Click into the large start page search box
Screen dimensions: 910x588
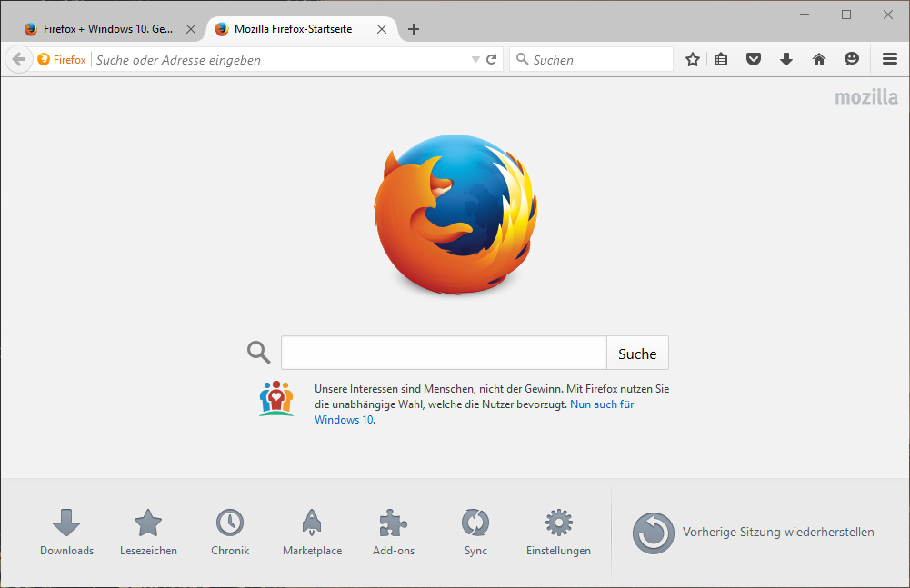click(444, 353)
